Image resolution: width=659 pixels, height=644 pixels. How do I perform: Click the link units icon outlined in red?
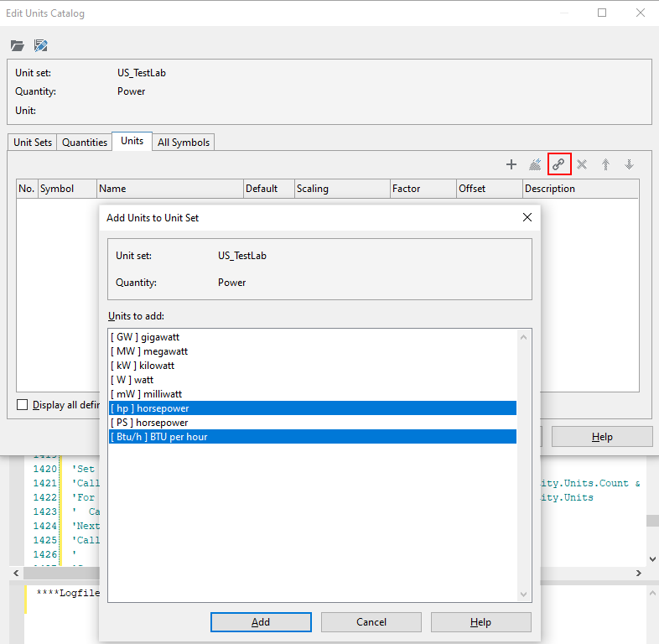[x=558, y=164]
